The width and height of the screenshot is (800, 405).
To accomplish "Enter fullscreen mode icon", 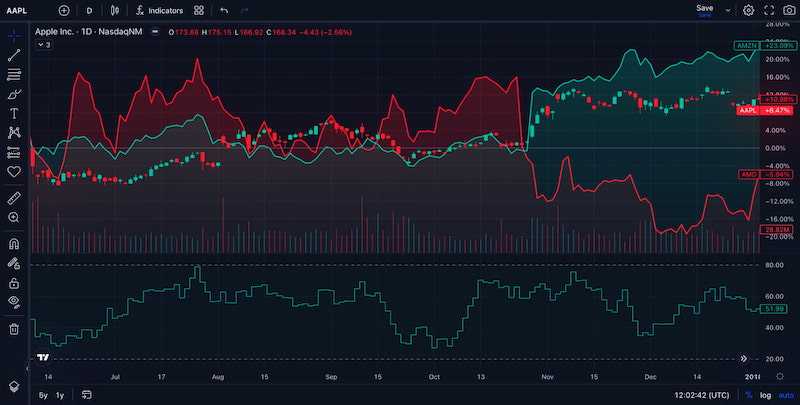I will [769, 10].
